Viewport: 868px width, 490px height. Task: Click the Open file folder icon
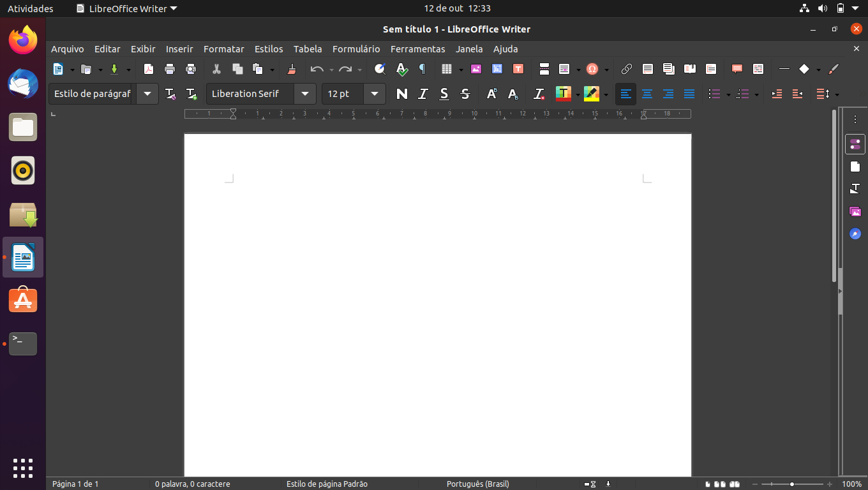point(86,69)
